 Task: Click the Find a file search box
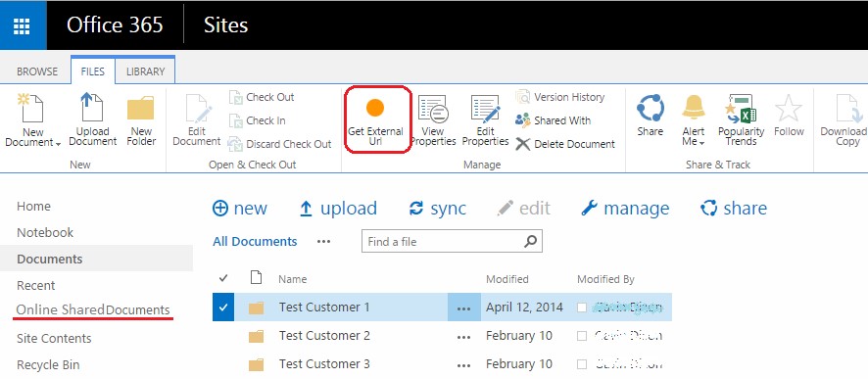[452, 242]
